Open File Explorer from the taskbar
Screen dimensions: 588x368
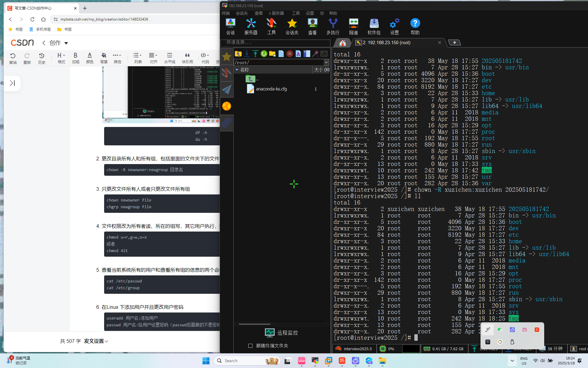click(382, 361)
